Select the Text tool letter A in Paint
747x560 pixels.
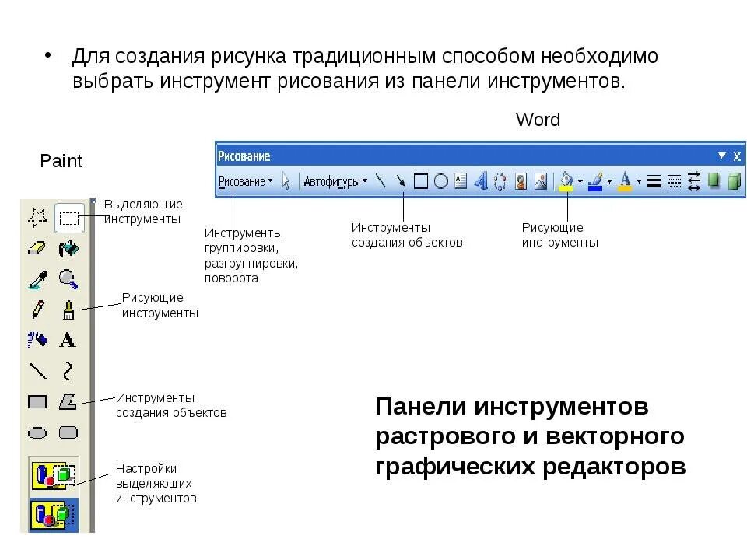pyautogui.click(x=68, y=340)
